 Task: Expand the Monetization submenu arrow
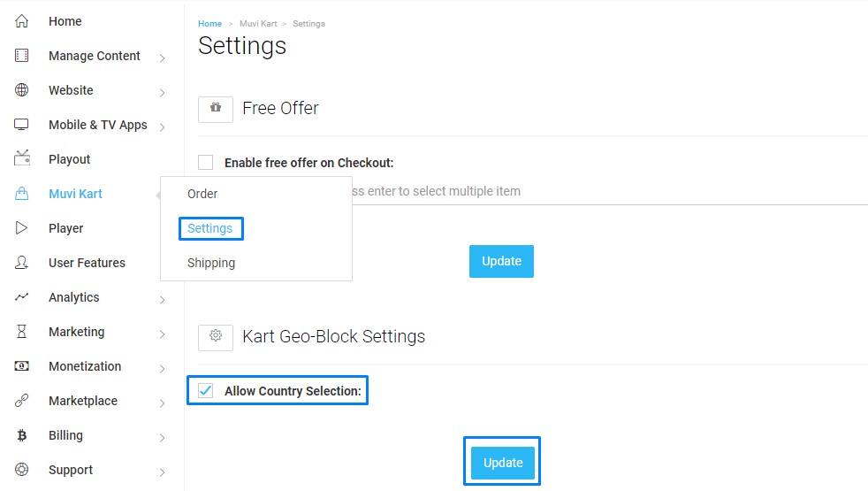(x=162, y=369)
